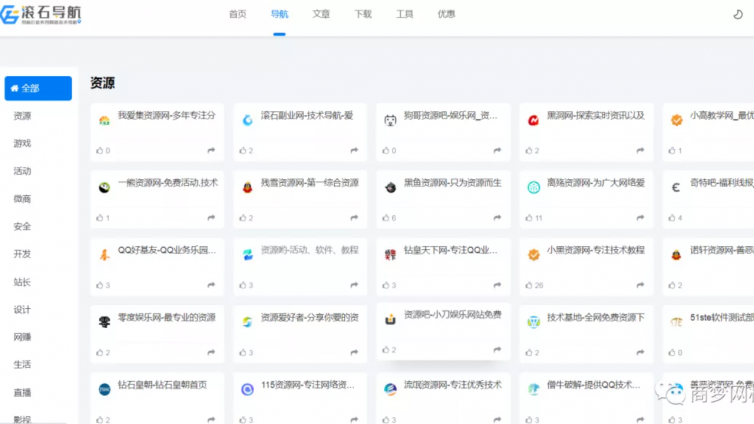Share the 黑洞网 card

click(x=640, y=150)
